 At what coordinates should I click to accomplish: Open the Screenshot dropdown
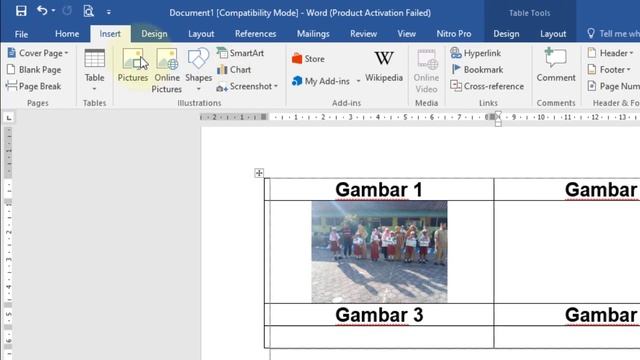pyautogui.click(x=247, y=87)
